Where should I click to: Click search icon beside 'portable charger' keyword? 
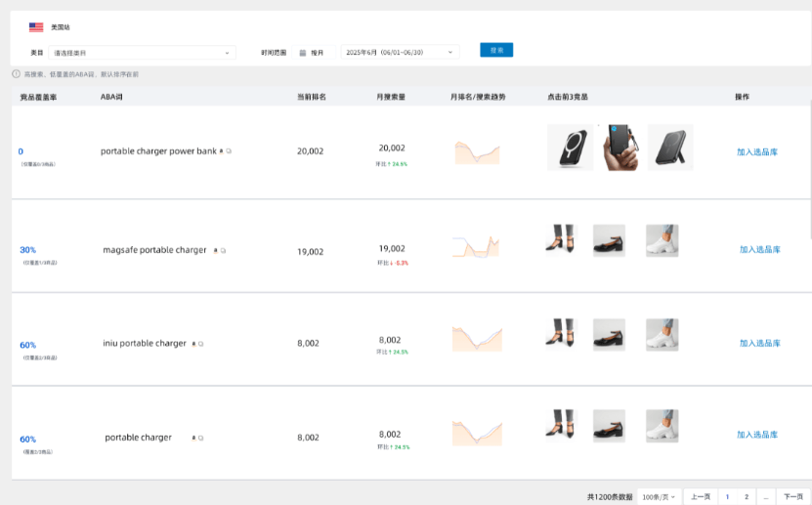pyautogui.click(x=201, y=439)
